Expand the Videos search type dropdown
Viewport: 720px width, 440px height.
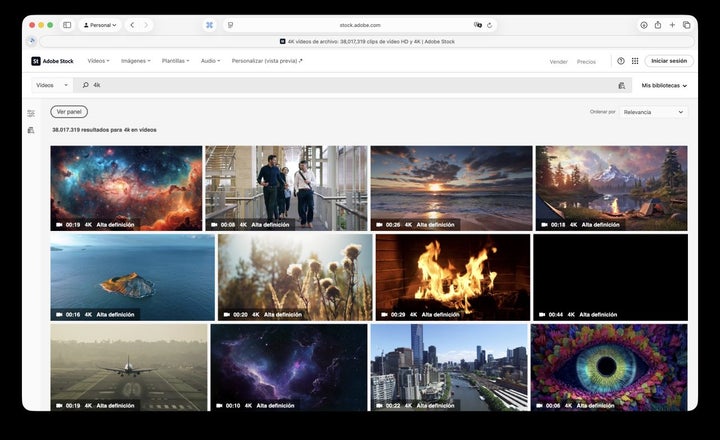tap(52, 86)
